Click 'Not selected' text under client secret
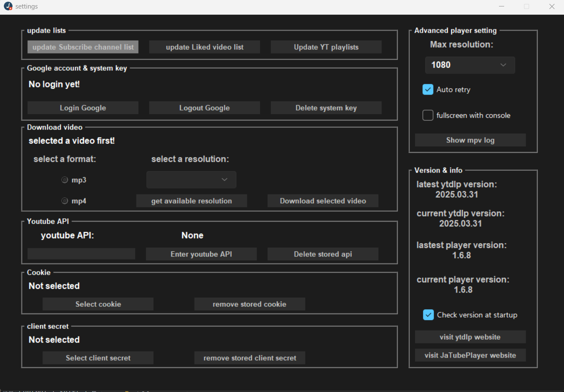This screenshot has height=392, width=564. coord(54,340)
